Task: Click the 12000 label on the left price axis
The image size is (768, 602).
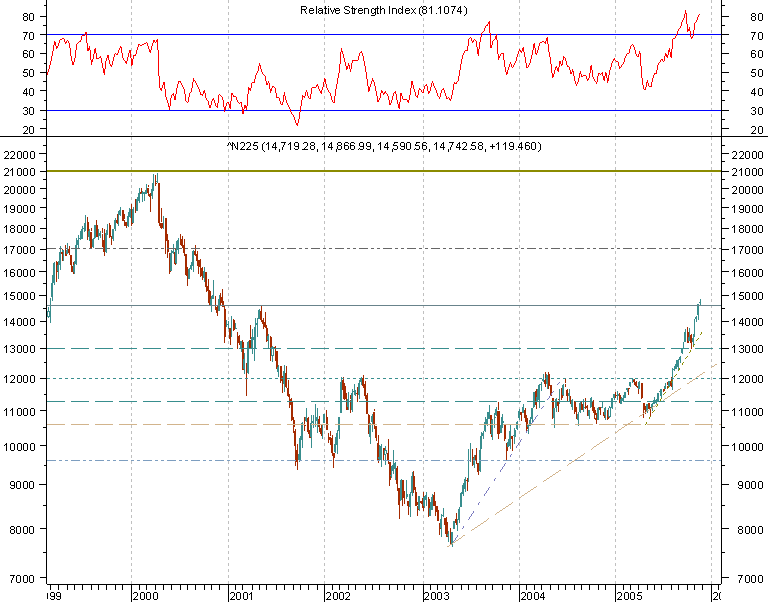Action: [20, 379]
